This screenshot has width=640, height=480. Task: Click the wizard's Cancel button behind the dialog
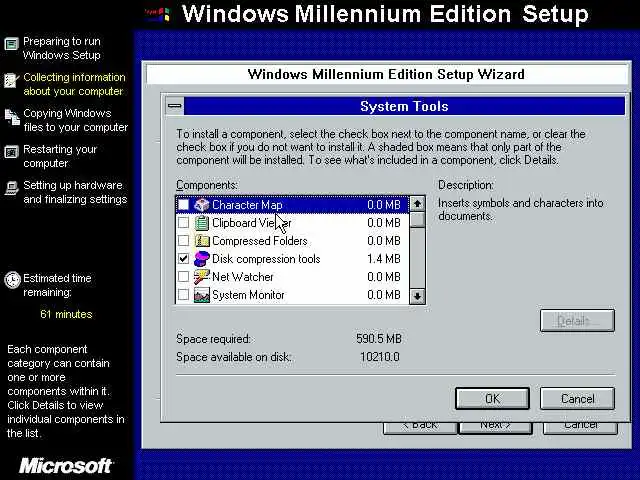580,427
